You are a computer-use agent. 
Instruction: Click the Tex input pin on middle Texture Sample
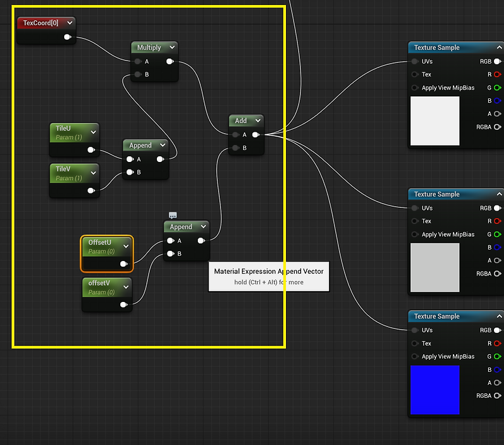pyautogui.click(x=415, y=221)
